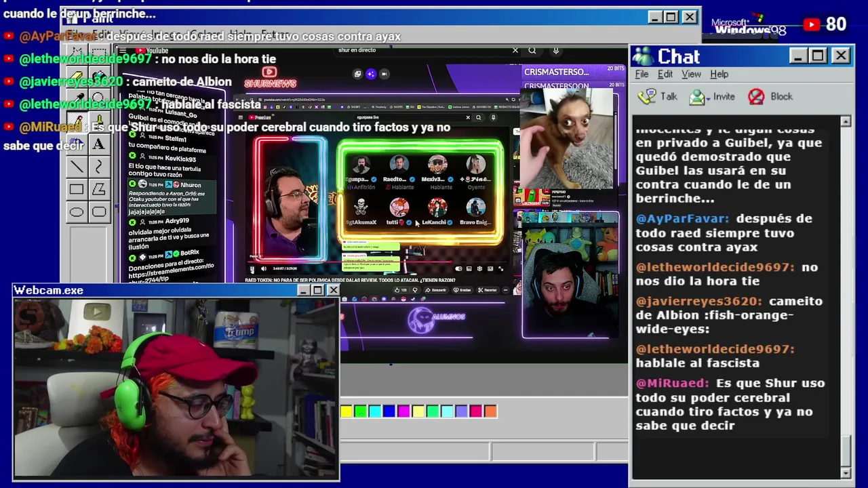Pick the dark blue color swatch
The image size is (868, 488).
click(389, 411)
